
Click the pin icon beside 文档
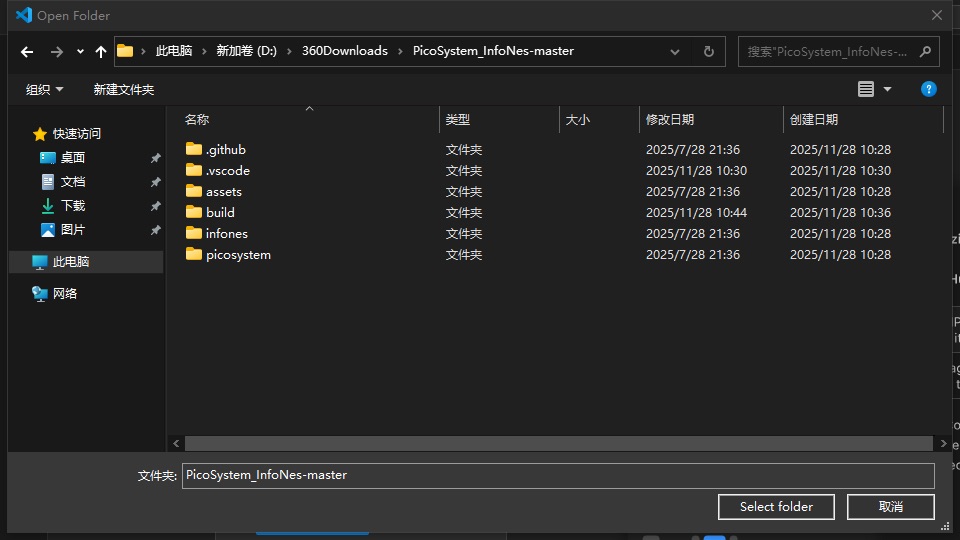156,182
